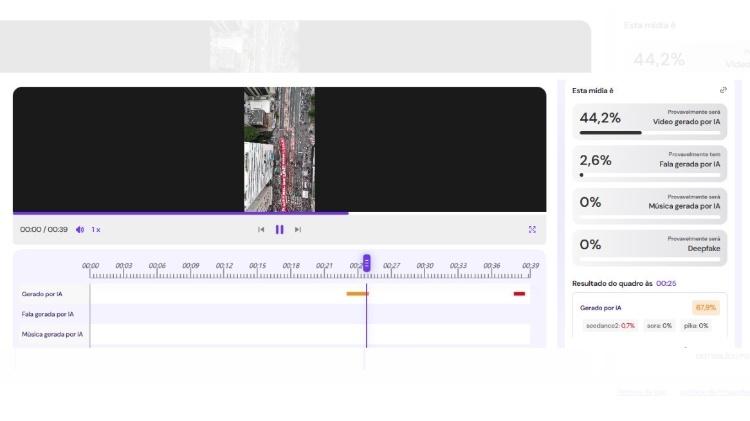The height and width of the screenshot is (421, 750).
Task: Change the 1x playback speed
Action: (x=96, y=230)
